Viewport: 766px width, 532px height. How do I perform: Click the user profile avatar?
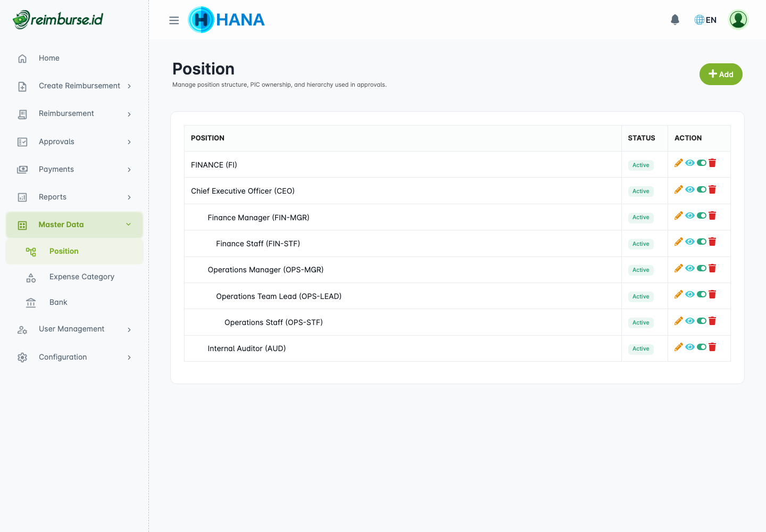(738, 20)
